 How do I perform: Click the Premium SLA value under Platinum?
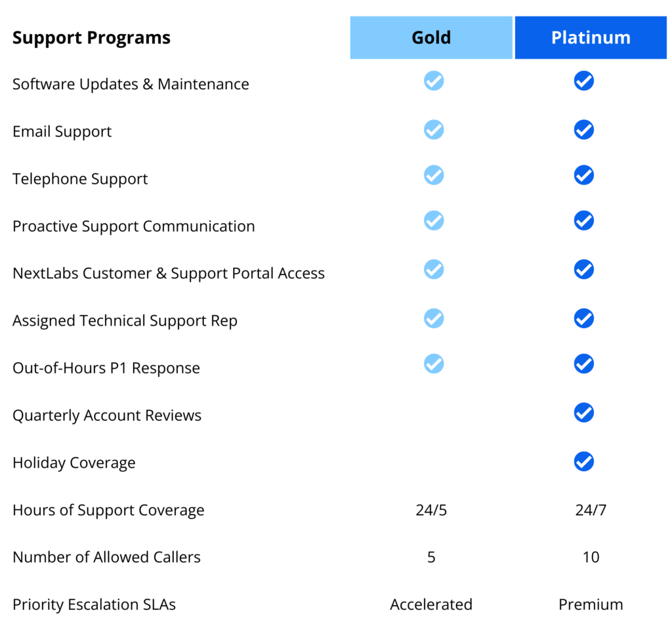pyautogui.click(x=591, y=605)
